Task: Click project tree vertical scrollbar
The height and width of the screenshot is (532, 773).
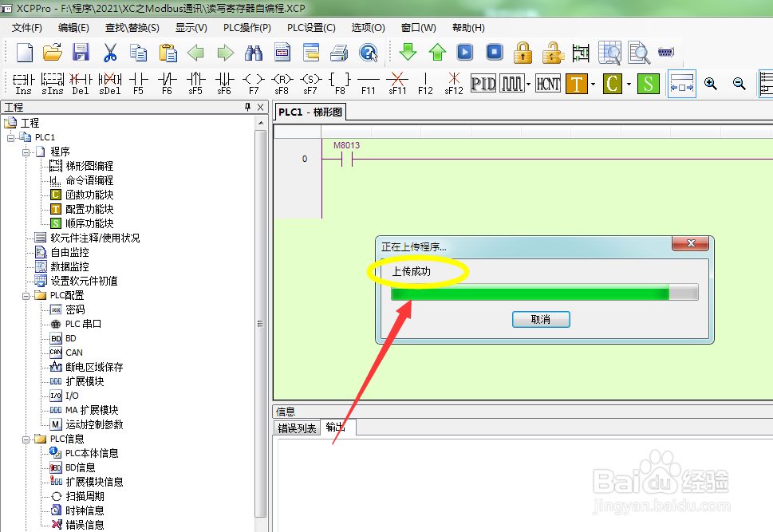Action: [x=261, y=323]
